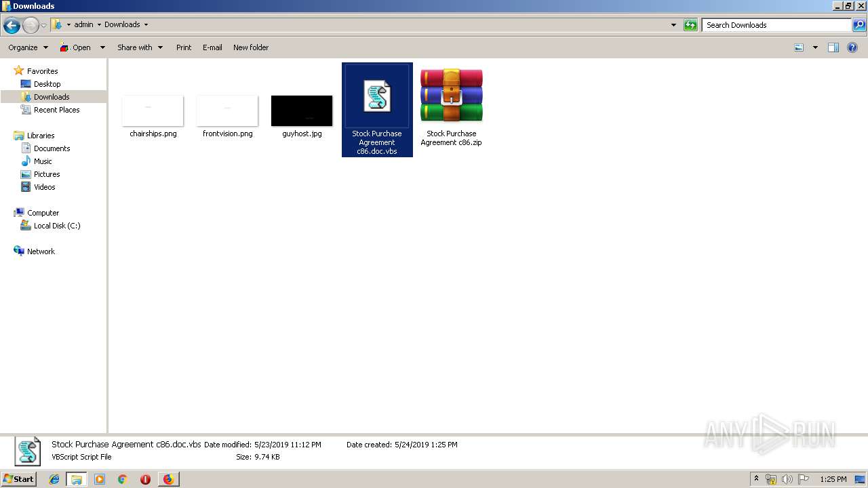
Task: Select the Stock Purchase Agreement c86.doc.vbs file icon
Action: click(x=377, y=96)
